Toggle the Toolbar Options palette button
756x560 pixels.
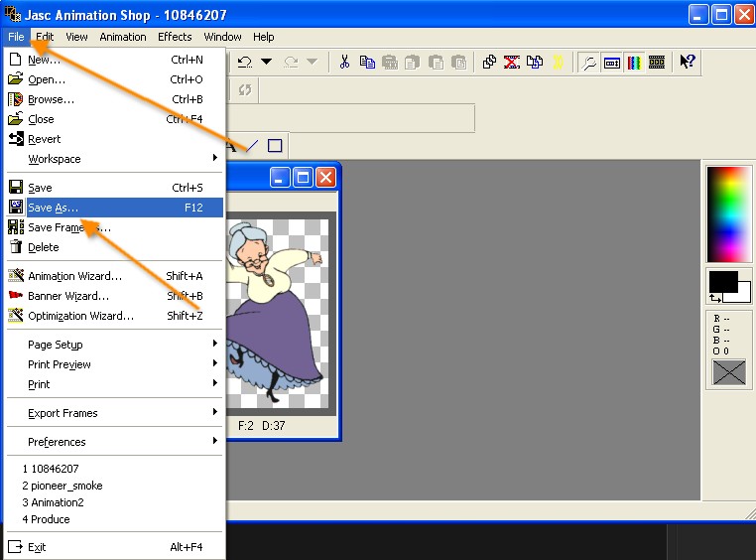[612, 63]
